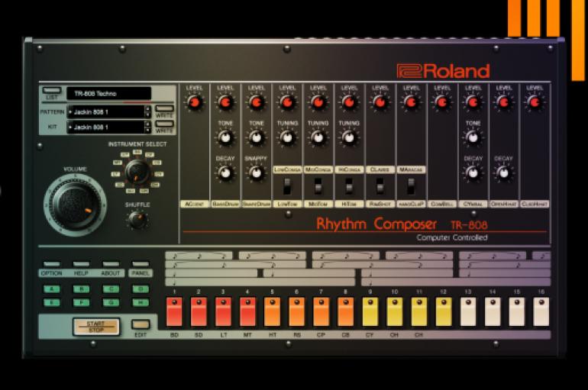Toggle yellow step button 10 (OH)
588x390 pixels.
click(x=395, y=312)
